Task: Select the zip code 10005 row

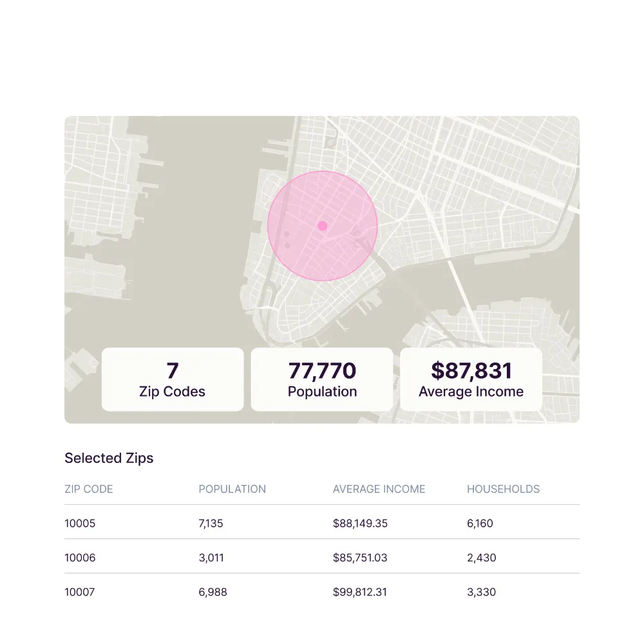Action: pos(80,524)
